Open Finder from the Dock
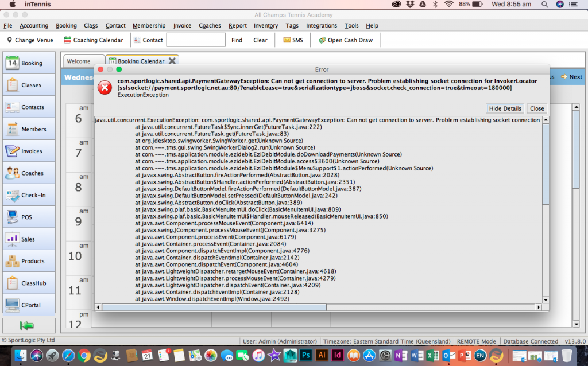The image size is (588, 366). pyautogui.click(x=21, y=355)
